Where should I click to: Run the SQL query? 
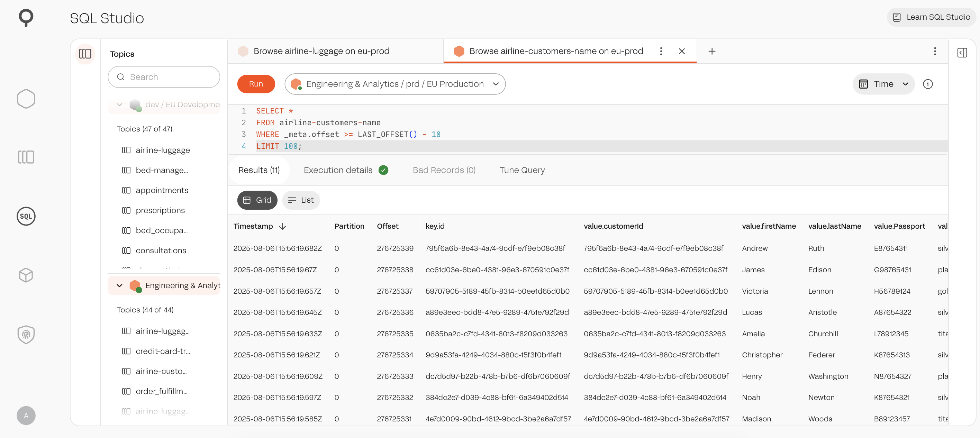(256, 84)
